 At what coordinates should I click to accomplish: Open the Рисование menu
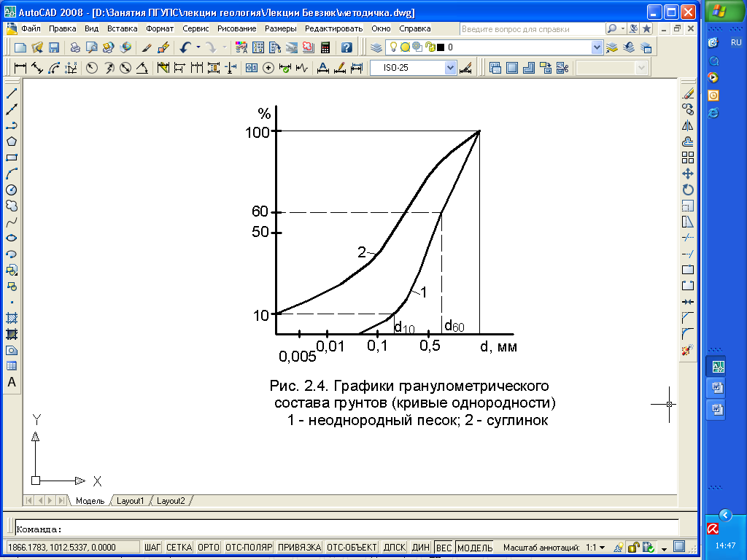pos(237,28)
